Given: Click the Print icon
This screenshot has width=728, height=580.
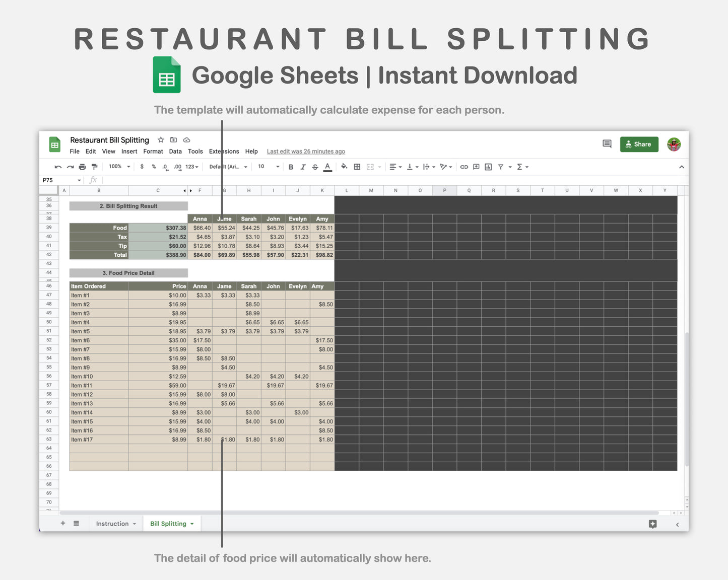Looking at the screenshot, I should (x=82, y=167).
